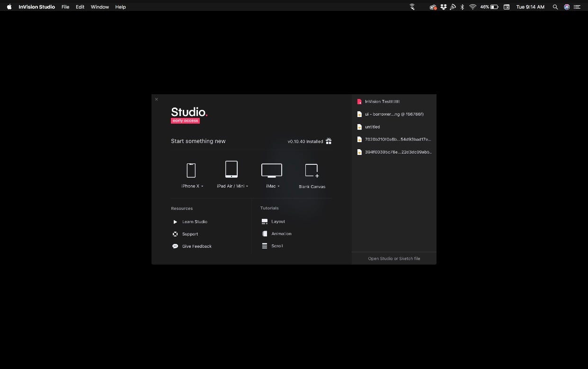Choose the iPad Air / Mini tablet icon
This screenshot has height=369, width=588.
(x=232, y=169)
